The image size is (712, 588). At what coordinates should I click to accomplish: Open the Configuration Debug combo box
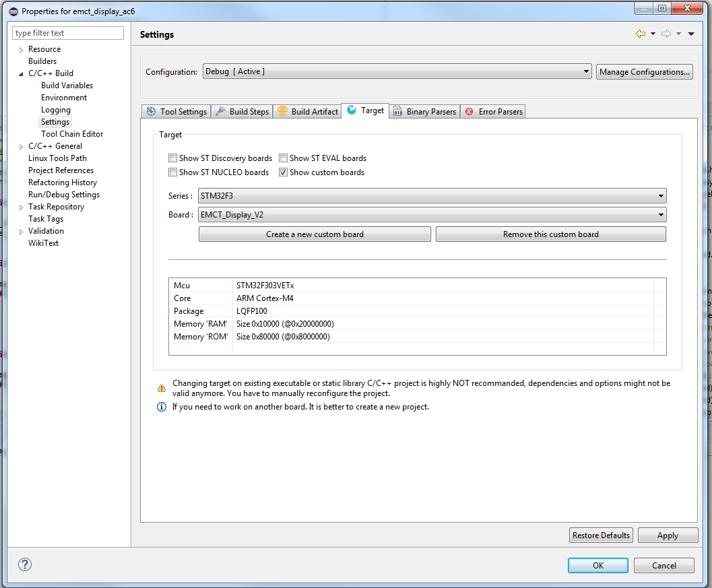pos(397,71)
